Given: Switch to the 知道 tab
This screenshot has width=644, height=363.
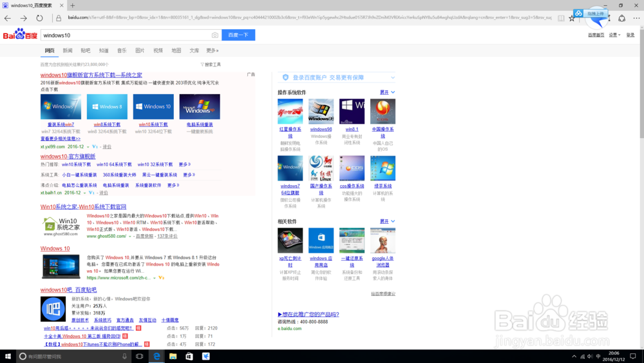Looking at the screenshot, I should 104,50.
